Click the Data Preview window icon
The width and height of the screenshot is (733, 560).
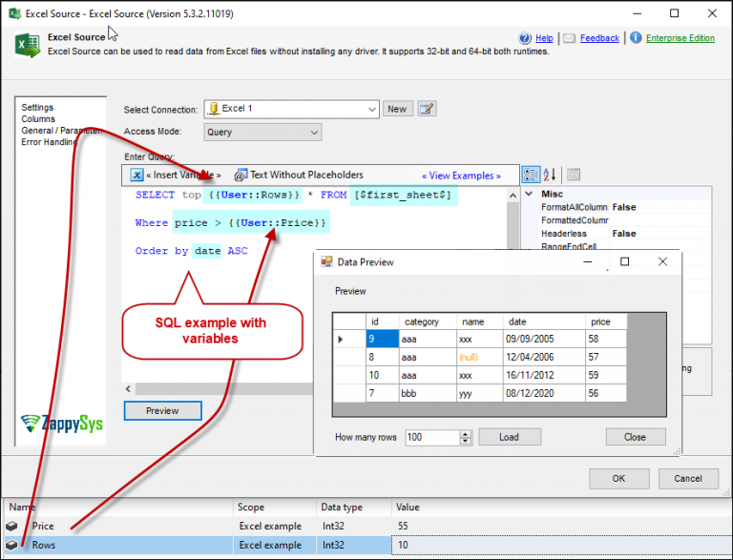[x=326, y=261]
